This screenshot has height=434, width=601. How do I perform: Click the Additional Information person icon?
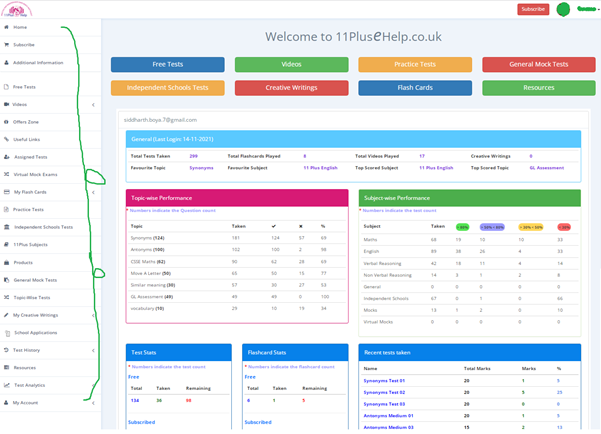[6, 62]
